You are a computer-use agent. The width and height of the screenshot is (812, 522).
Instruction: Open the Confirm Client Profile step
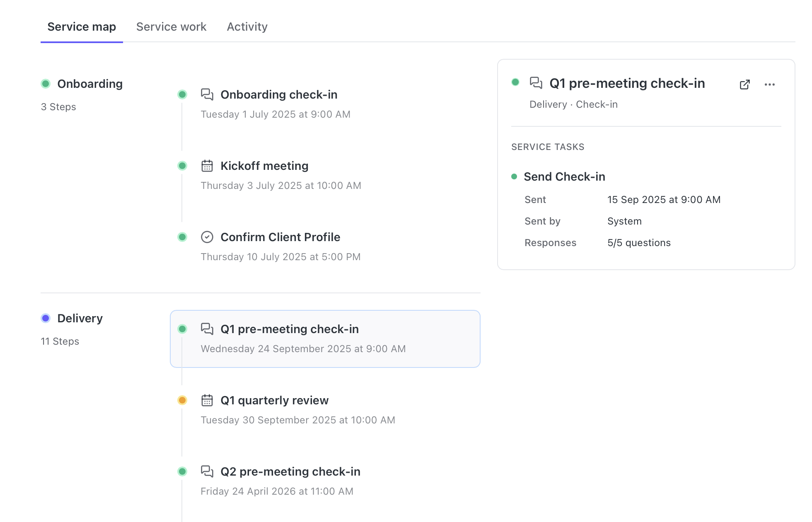pos(280,237)
